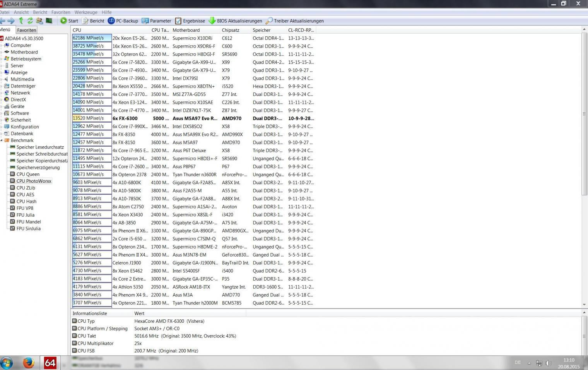Open the Bericht report button
Screen dimensions: 588x370
[93, 21]
